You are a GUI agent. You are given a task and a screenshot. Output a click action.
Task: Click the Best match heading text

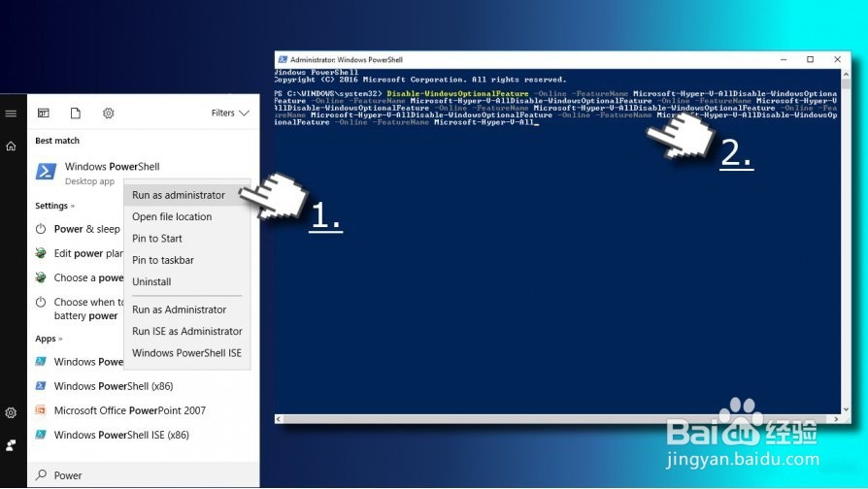[57, 141]
